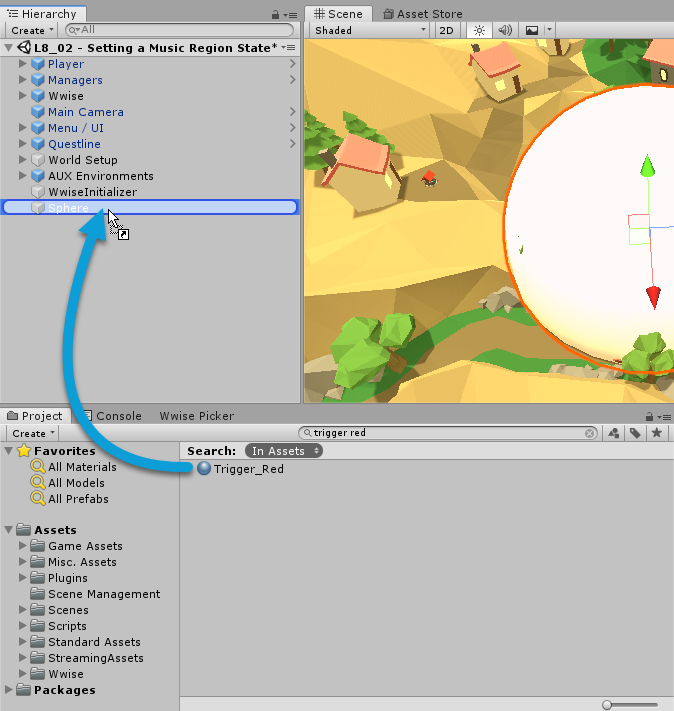Toggle 2D view mode in Scene
Image resolution: width=674 pixels, height=711 pixels.
pyautogui.click(x=447, y=31)
